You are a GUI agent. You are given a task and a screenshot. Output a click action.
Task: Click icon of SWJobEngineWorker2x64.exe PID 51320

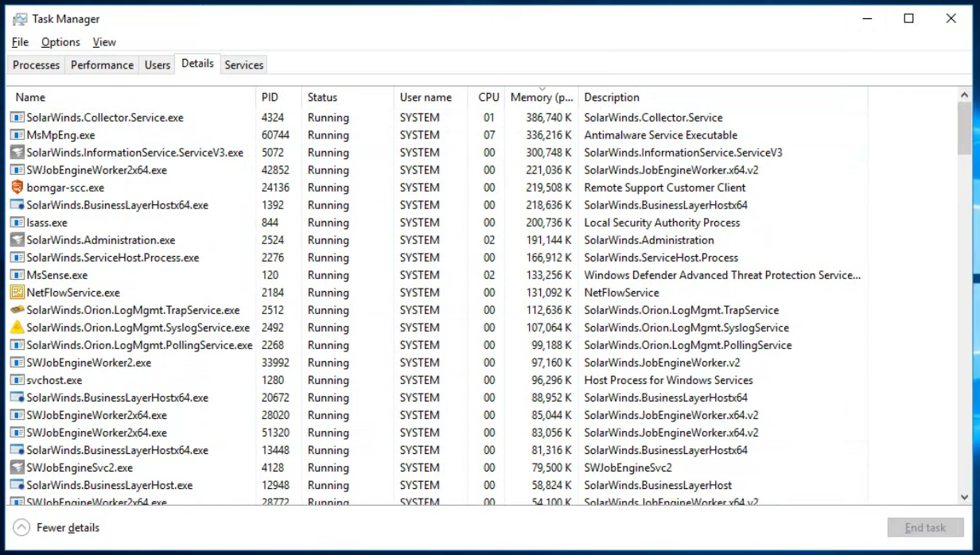click(17, 433)
